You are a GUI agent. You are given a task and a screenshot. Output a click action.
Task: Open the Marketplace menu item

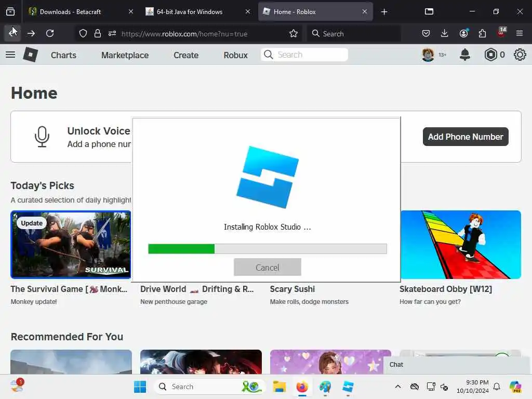click(125, 55)
